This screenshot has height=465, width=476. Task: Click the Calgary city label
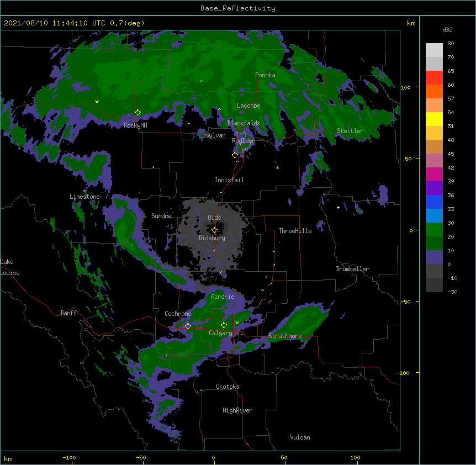[x=220, y=333]
